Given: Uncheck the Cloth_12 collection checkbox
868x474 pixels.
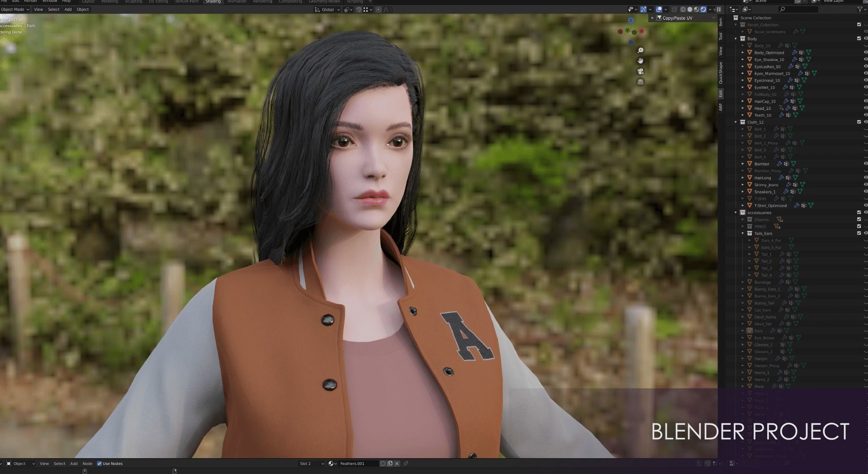Looking at the screenshot, I should pyautogui.click(x=859, y=122).
